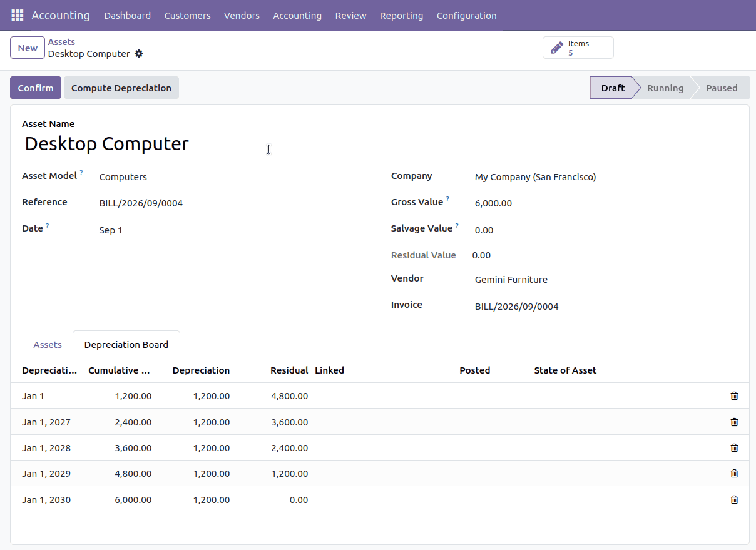Open the Customers menu
Viewport: 756px width, 550px height.
click(x=187, y=16)
